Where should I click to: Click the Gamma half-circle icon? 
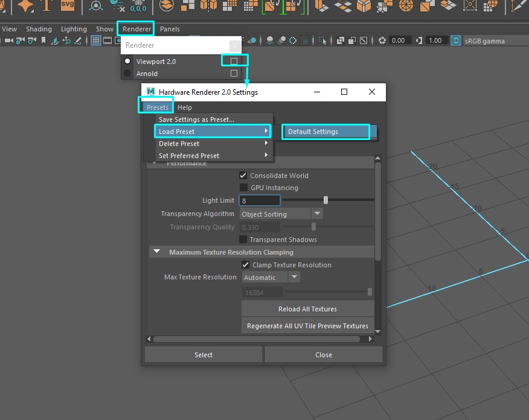pos(419,41)
